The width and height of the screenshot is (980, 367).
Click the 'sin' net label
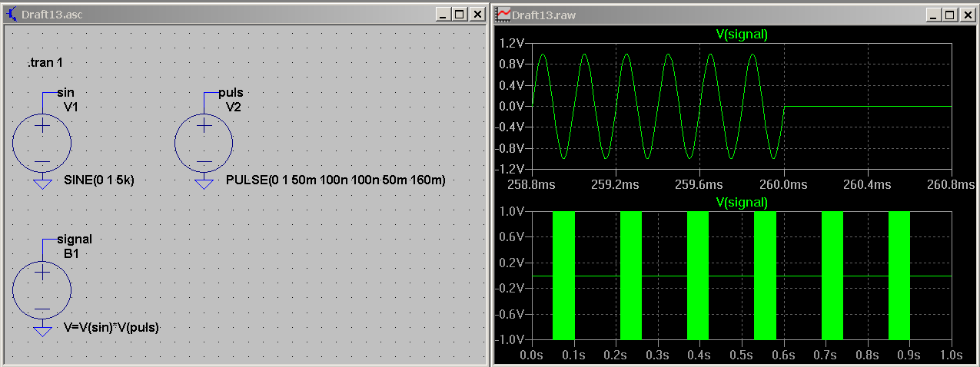[65, 93]
